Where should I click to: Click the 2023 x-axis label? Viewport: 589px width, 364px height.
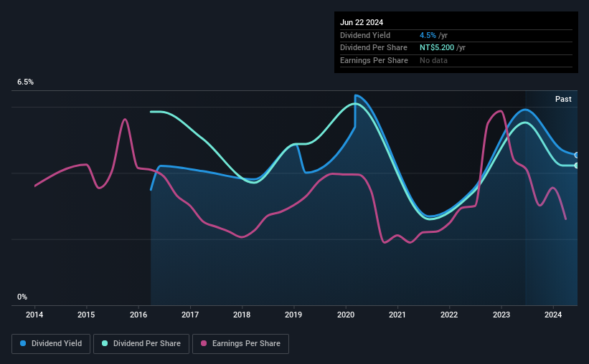click(x=501, y=315)
